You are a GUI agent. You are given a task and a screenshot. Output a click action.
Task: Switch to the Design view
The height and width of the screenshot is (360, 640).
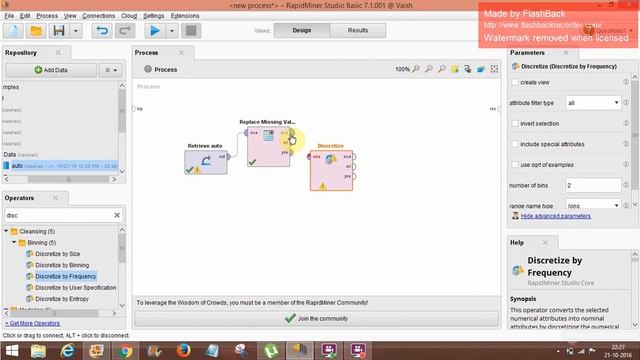coord(302,30)
